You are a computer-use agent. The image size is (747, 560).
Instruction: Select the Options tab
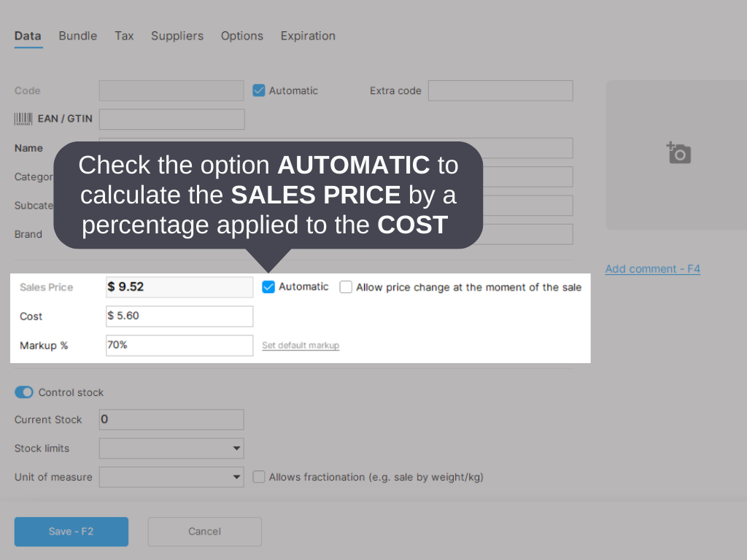[241, 36]
